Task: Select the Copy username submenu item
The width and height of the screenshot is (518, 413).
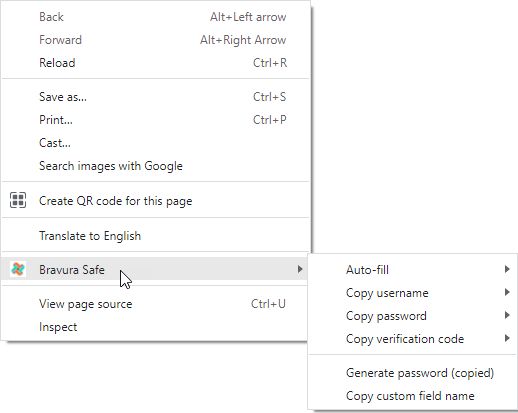Action: pyautogui.click(x=412, y=293)
